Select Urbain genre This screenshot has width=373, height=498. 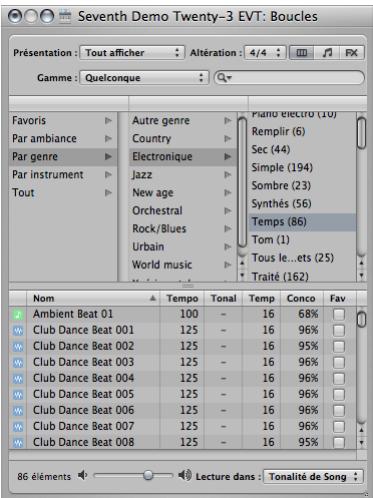(x=183, y=246)
